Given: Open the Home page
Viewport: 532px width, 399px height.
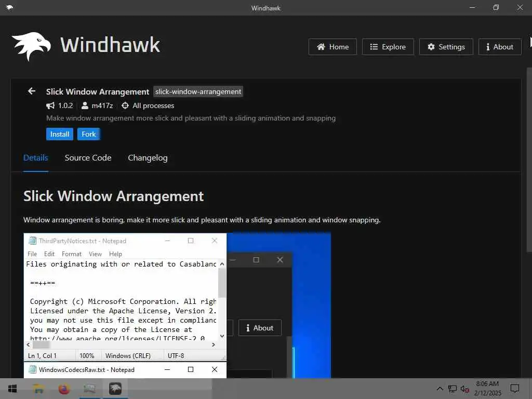Looking at the screenshot, I should tap(332, 47).
